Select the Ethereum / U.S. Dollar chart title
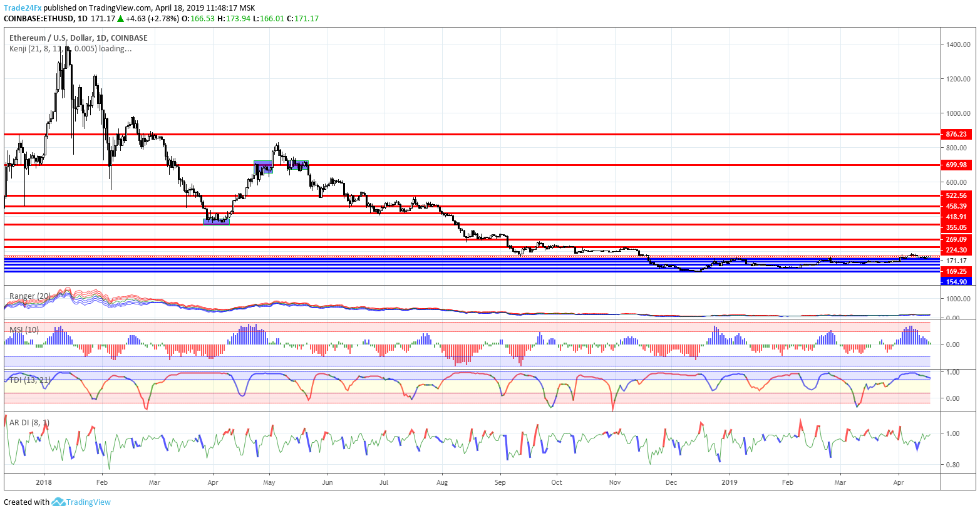Viewport: 980px width, 513px height. click(x=78, y=38)
